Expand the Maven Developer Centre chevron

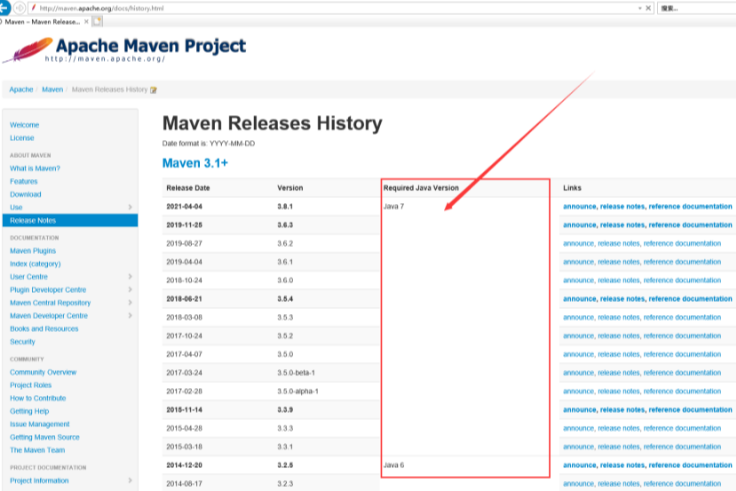tap(130, 315)
